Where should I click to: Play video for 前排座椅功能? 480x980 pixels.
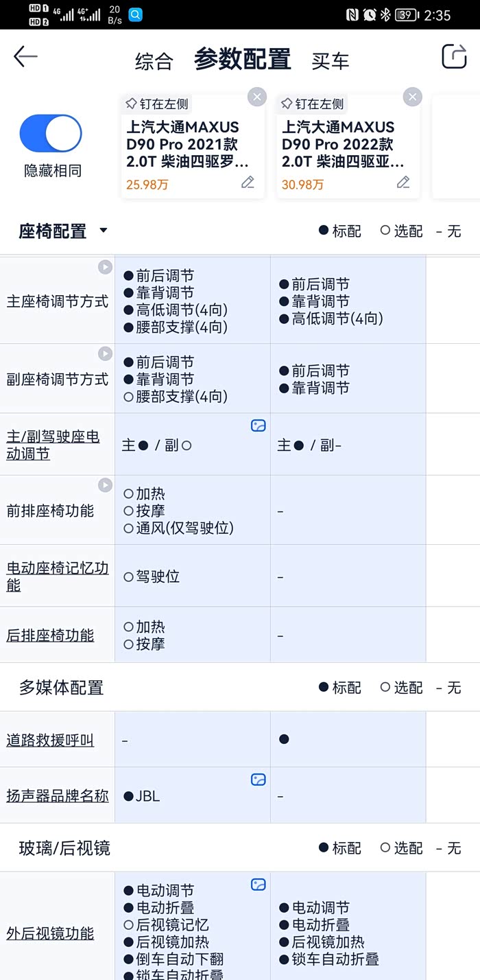tap(104, 485)
